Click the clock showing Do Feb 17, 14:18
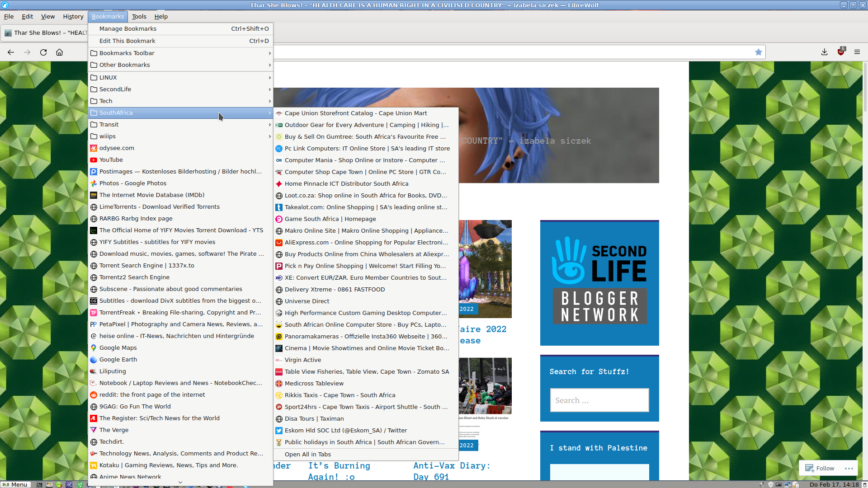This screenshot has height=488, width=868. click(834, 484)
